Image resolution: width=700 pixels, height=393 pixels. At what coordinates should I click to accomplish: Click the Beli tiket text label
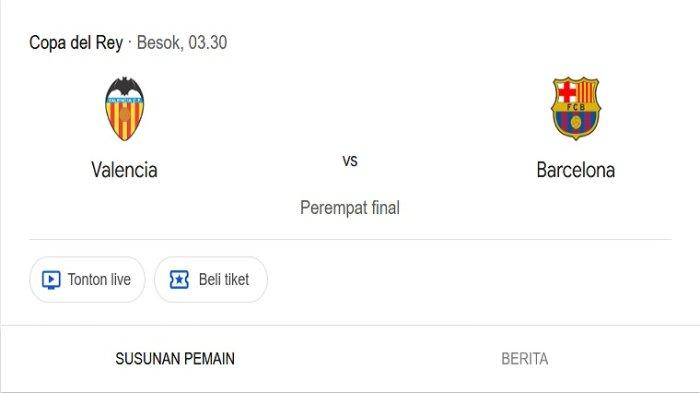point(224,280)
